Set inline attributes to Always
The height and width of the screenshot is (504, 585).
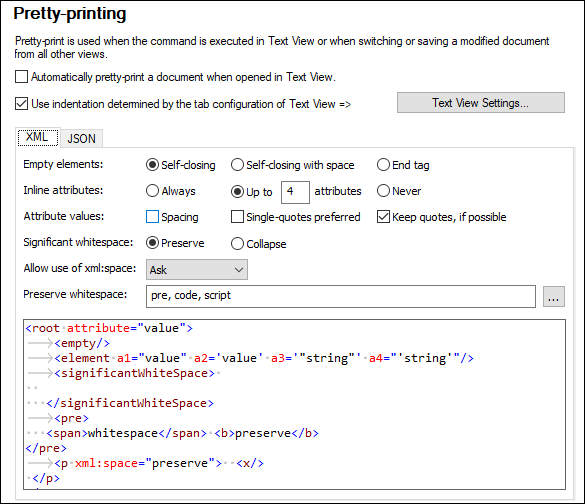click(152, 191)
